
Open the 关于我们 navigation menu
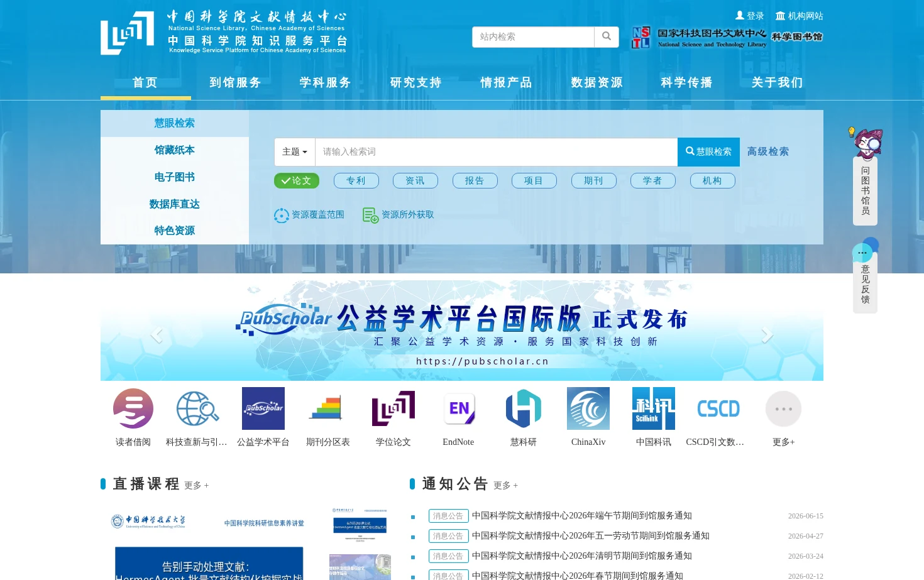(x=778, y=82)
